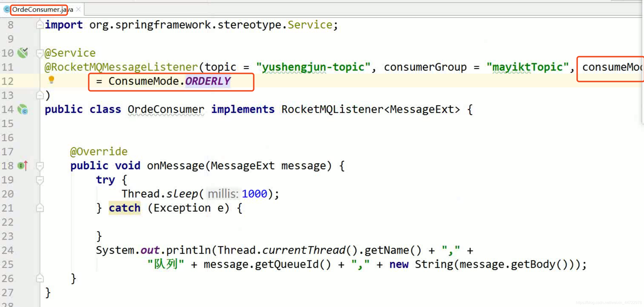Click the onMessage method name
Viewport: 644px width, 307px height.
(175, 166)
